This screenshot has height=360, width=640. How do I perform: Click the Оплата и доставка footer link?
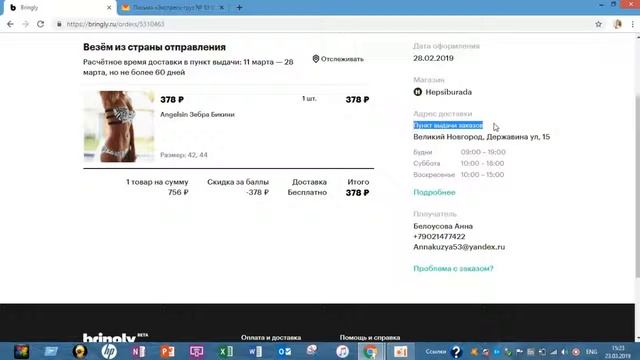271,338
